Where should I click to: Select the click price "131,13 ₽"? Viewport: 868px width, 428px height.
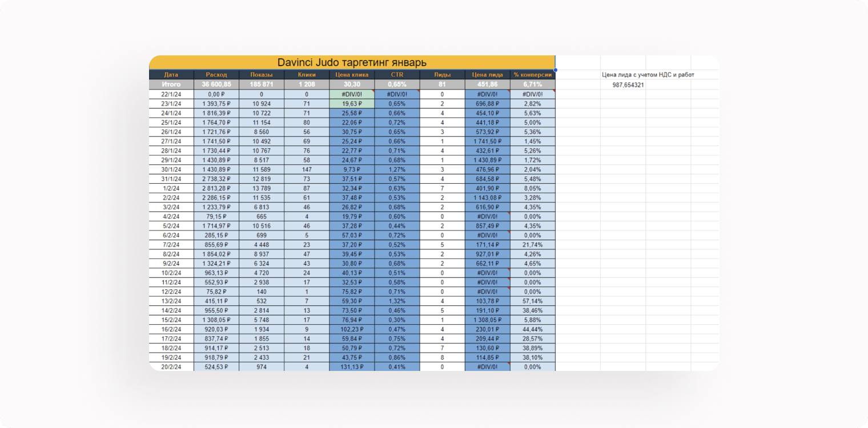coord(352,367)
